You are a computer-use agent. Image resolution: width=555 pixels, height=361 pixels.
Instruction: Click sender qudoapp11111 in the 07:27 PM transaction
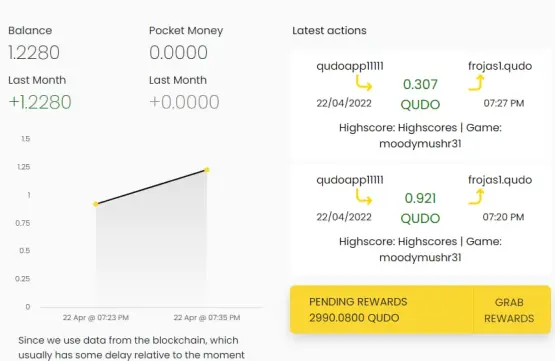pos(350,66)
